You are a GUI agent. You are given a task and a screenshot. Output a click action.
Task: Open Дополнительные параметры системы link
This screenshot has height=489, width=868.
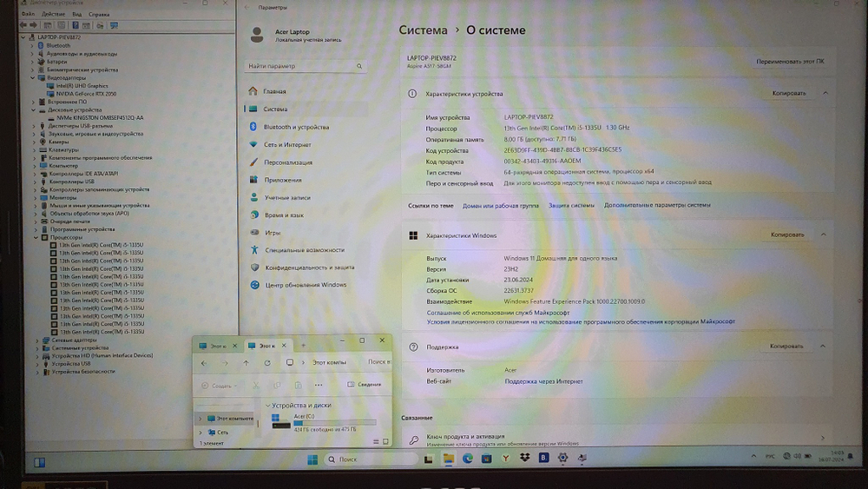coord(657,205)
